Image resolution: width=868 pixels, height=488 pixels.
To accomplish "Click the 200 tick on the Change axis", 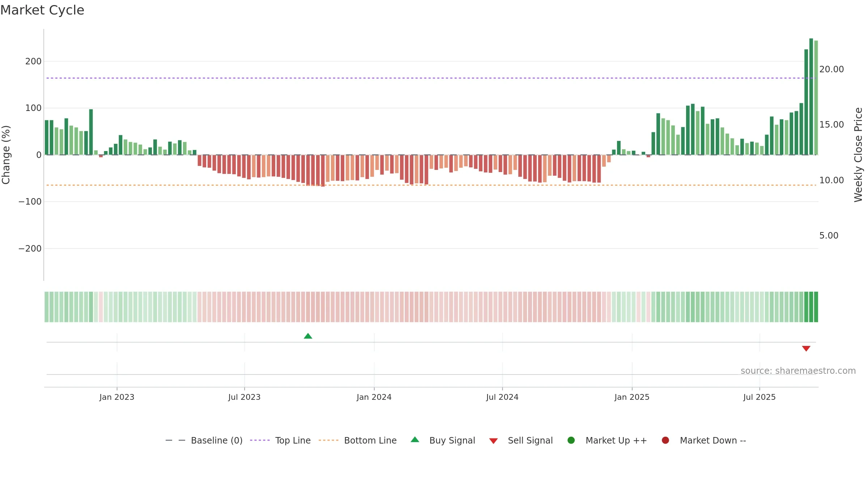I will [x=33, y=61].
